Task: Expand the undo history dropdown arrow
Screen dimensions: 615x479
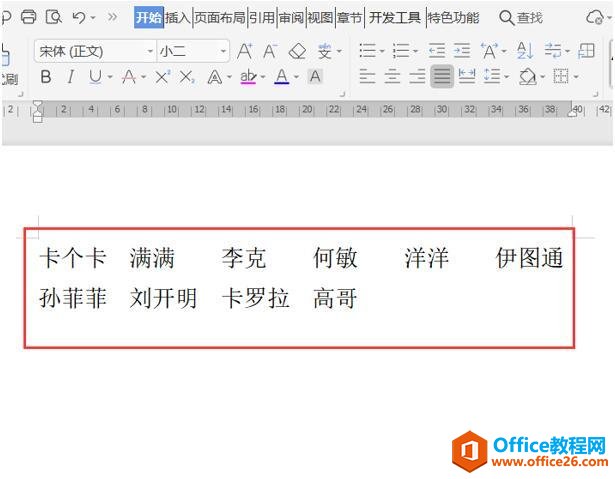Action: click(93, 18)
